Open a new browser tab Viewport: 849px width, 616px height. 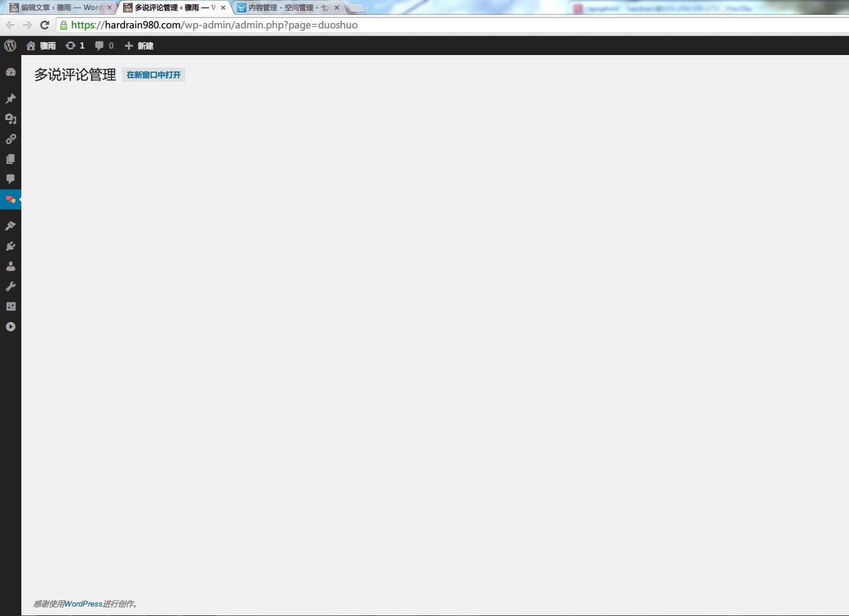click(355, 8)
